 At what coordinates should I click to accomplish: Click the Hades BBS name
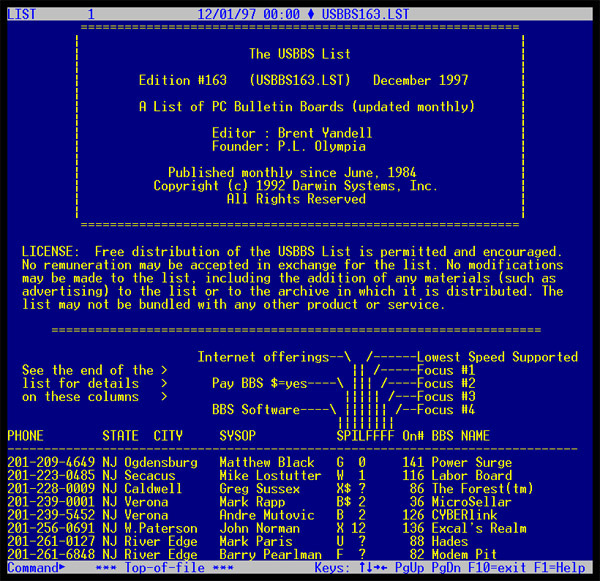pyautogui.click(x=450, y=542)
